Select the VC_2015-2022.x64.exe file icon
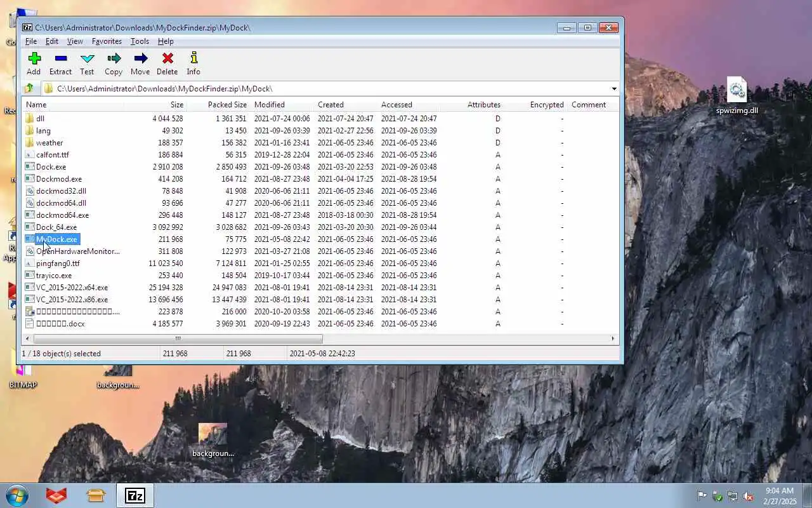The width and height of the screenshot is (812, 508). [29, 287]
